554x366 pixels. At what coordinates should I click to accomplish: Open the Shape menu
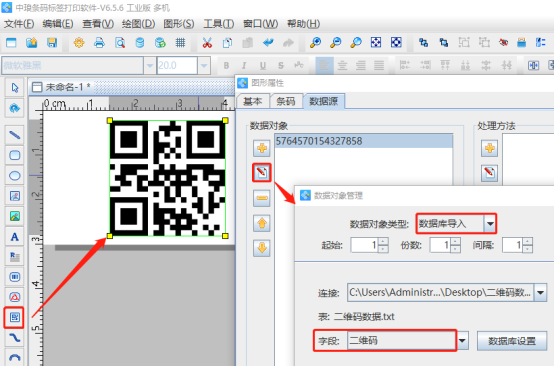[x=178, y=24]
